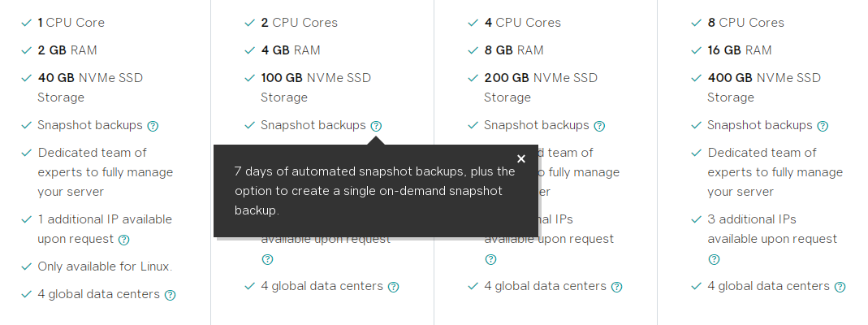The width and height of the screenshot is (868, 325).
Task: Click Snapshot backups help icon in 2 CPU Cores plan
Action: coord(376,126)
